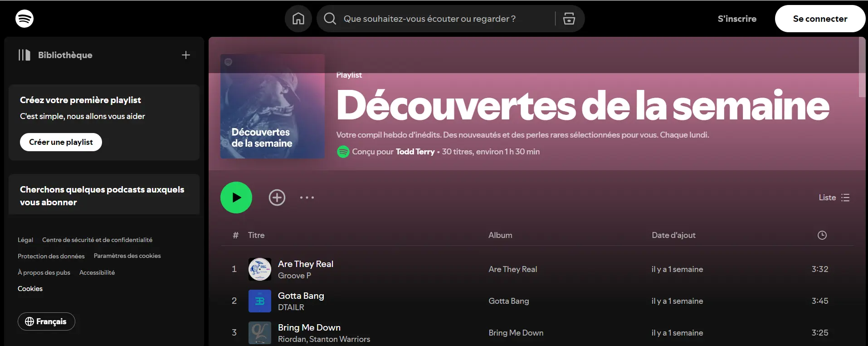Click the 3:32 duration of track 1

(820, 269)
